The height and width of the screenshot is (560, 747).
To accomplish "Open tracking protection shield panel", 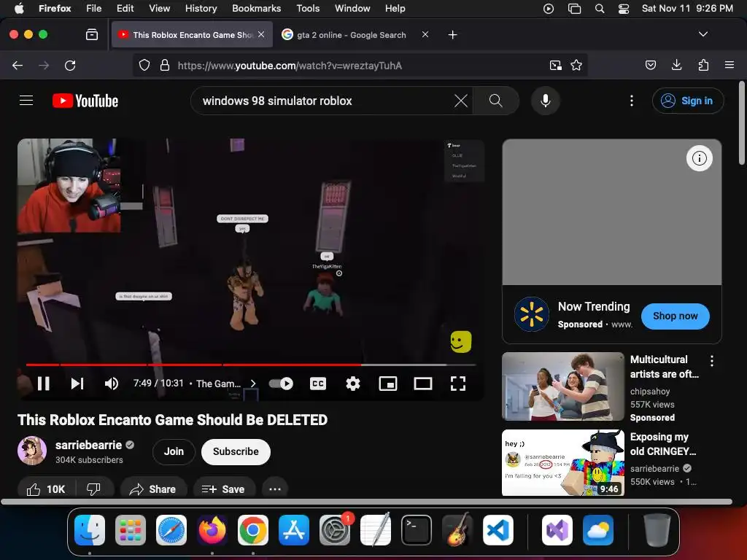I will (x=144, y=65).
